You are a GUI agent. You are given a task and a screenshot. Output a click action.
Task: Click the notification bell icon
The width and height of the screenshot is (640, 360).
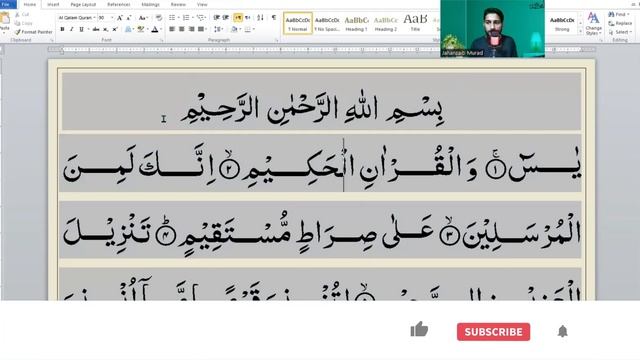pos(562,331)
